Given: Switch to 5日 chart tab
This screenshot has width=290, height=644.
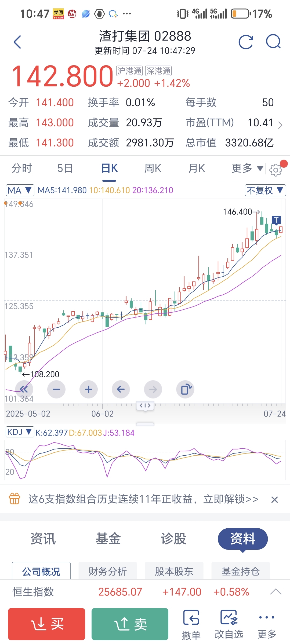Looking at the screenshot, I should 65,168.
